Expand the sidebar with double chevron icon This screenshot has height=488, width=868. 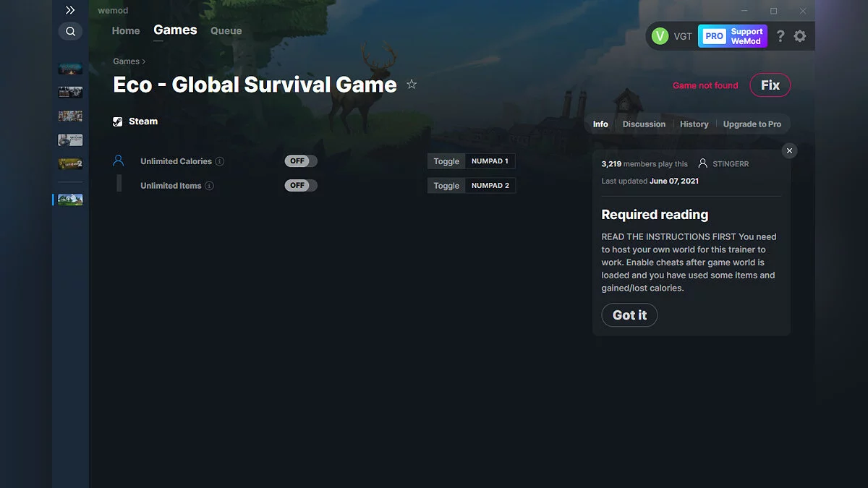click(x=70, y=10)
